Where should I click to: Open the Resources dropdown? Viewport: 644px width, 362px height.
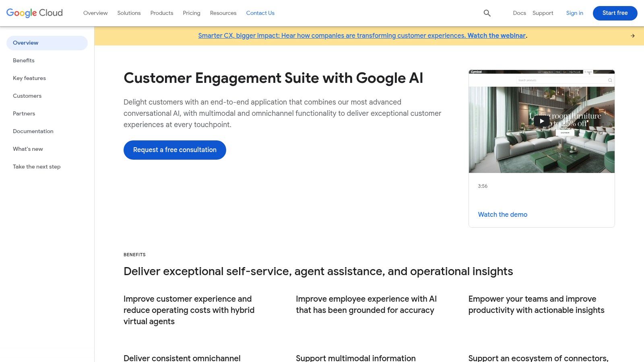[223, 13]
